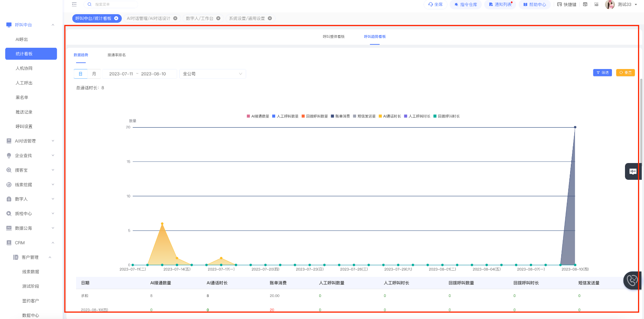Open the 通知列表 notification list
The image size is (644, 319).
[500, 4]
